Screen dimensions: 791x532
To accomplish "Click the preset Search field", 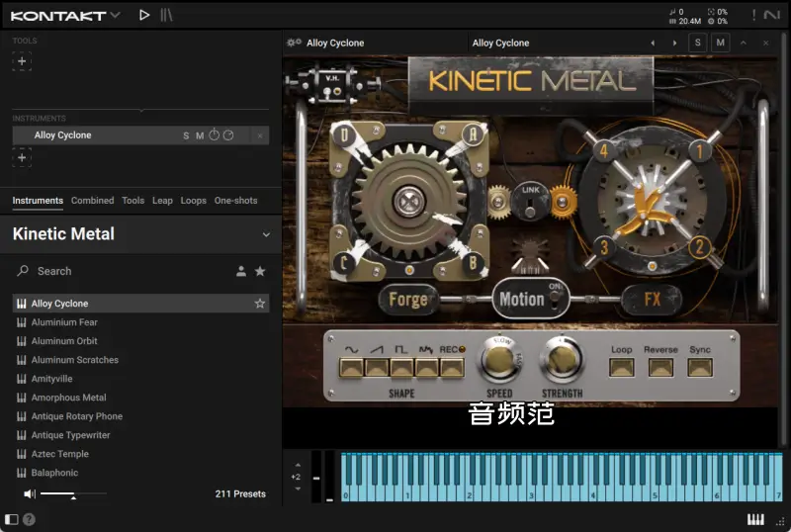I will [121, 271].
